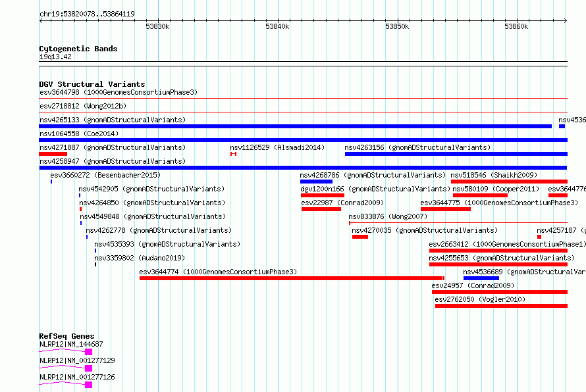
Task: Click nsv4255653 variant label
Action: coord(502,258)
